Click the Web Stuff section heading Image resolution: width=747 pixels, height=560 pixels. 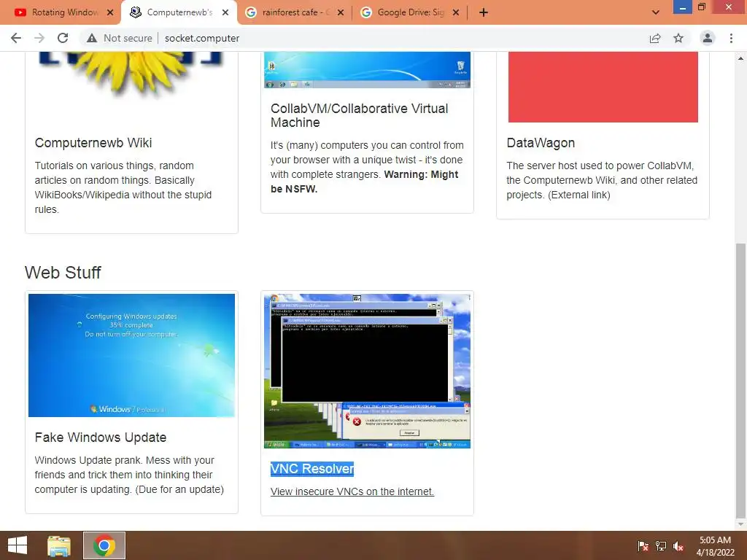point(63,273)
